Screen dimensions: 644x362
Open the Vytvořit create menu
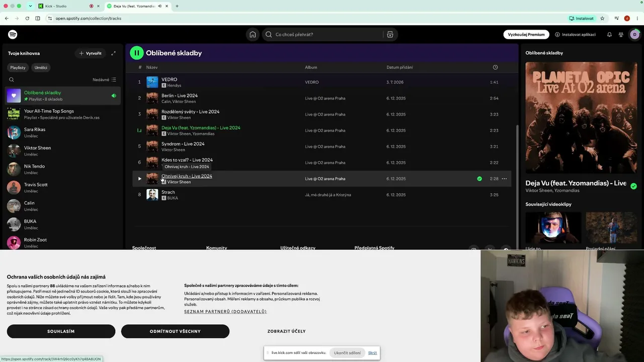[91, 53]
